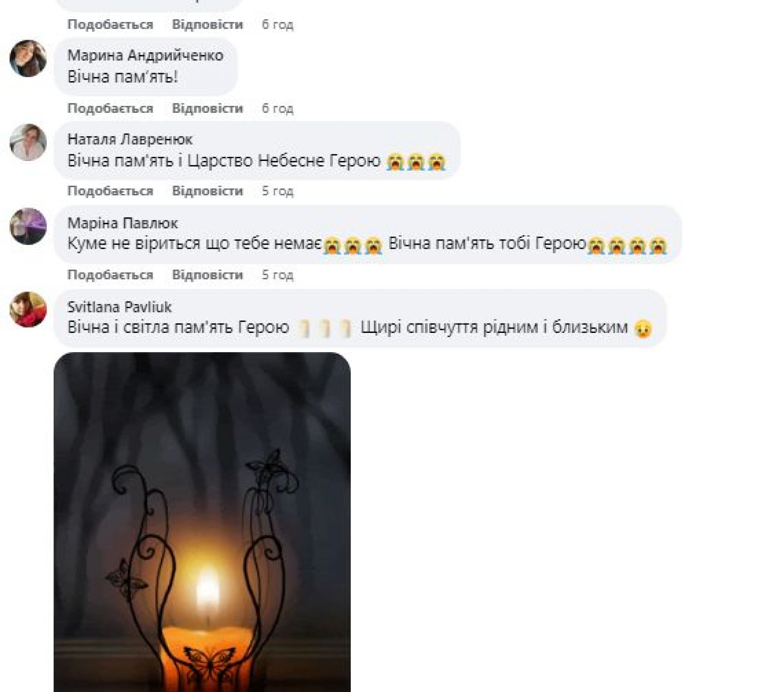
Task: Open the 5 год timestamp on Маріна Павлюк's comment
Action: point(278,275)
